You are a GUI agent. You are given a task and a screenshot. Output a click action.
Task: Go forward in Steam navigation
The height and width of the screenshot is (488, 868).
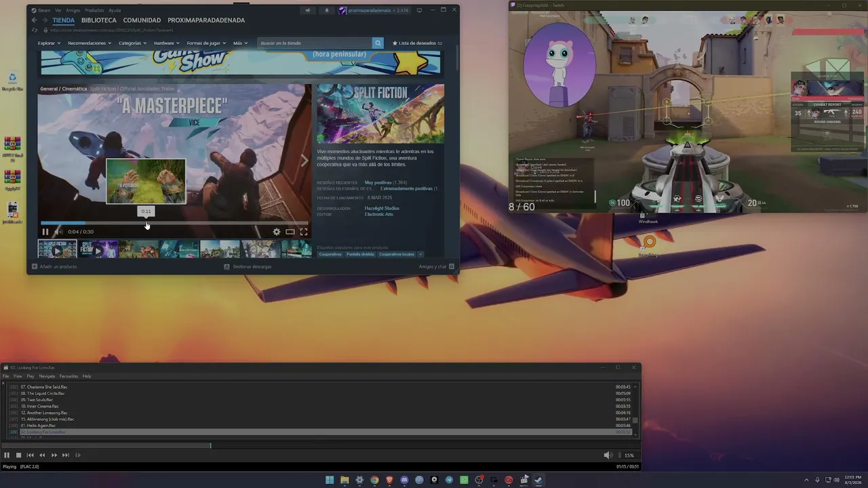point(45,20)
